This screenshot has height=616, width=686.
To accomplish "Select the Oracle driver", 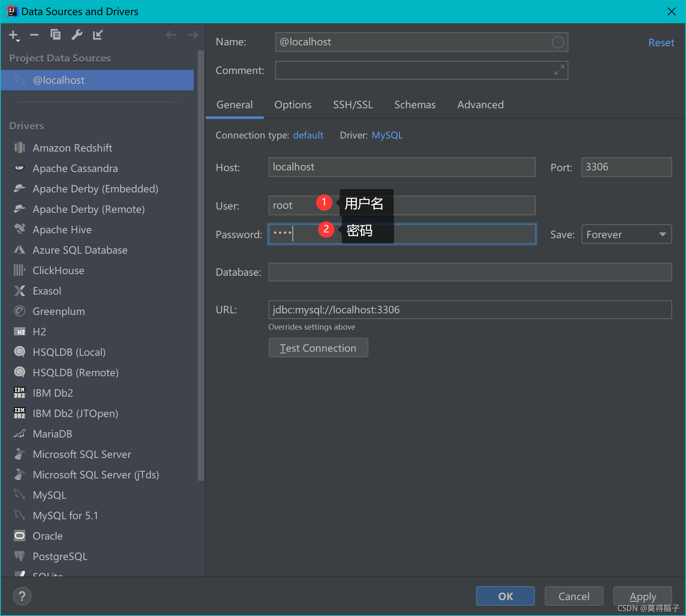I will point(97,536).
